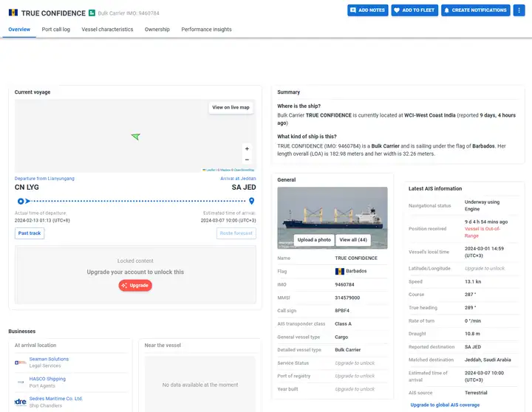The height and width of the screenshot is (412, 532).
Task: Click the speed value 13.1 kn
Action: pyautogui.click(x=473, y=282)
